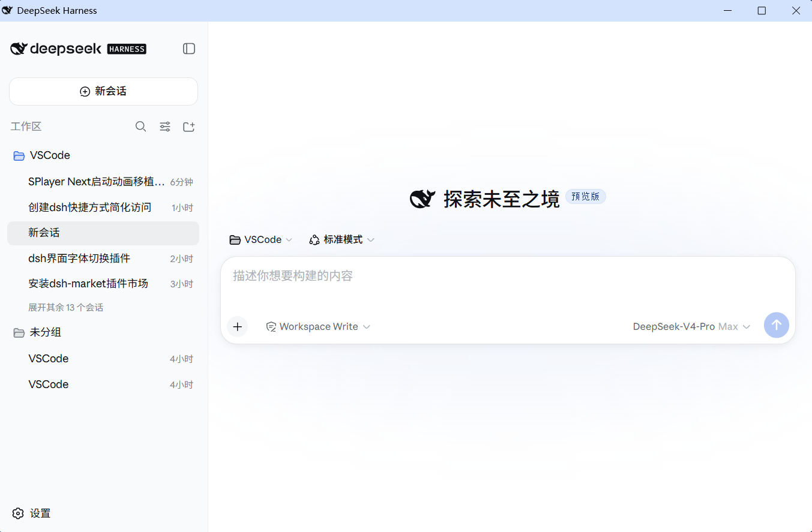Viewport: 812px width, 532px height.
Task: Open the last ungrouped VSCode conversation
Action: click(x=103, y=384)
